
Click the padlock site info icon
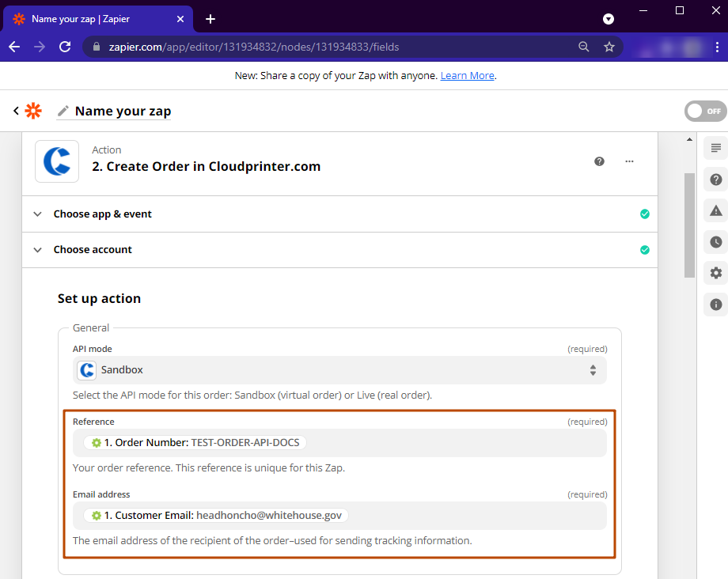tap(97, 47)
